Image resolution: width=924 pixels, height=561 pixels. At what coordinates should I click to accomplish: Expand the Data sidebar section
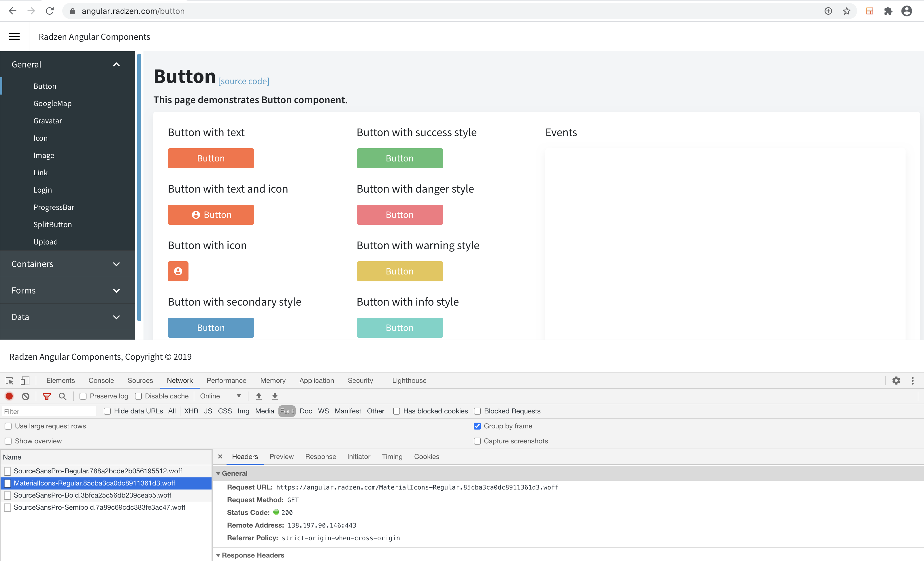coord(67,317)
